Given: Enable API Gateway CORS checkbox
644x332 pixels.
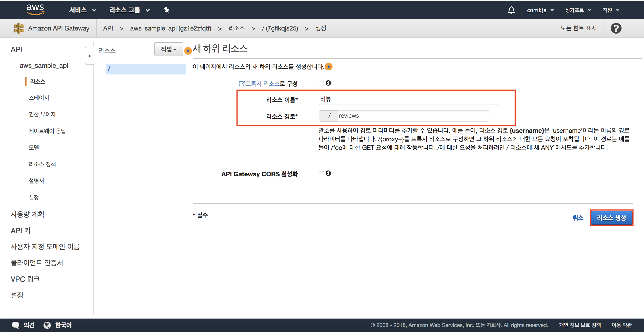Looking at the screenshot, I should 321,173.
